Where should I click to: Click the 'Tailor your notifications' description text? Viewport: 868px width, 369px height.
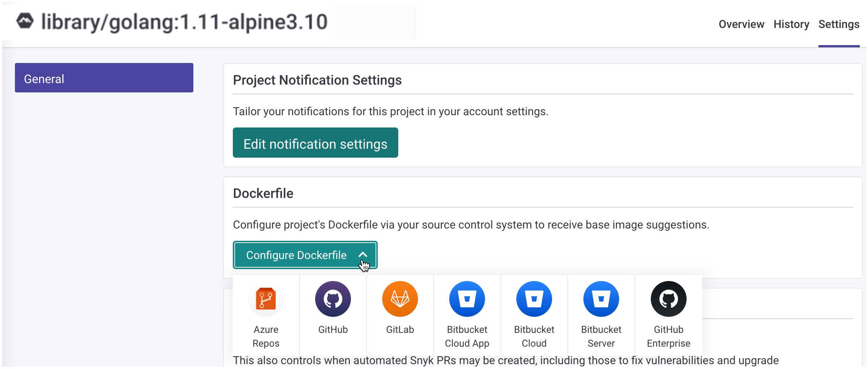coord(390,111)
